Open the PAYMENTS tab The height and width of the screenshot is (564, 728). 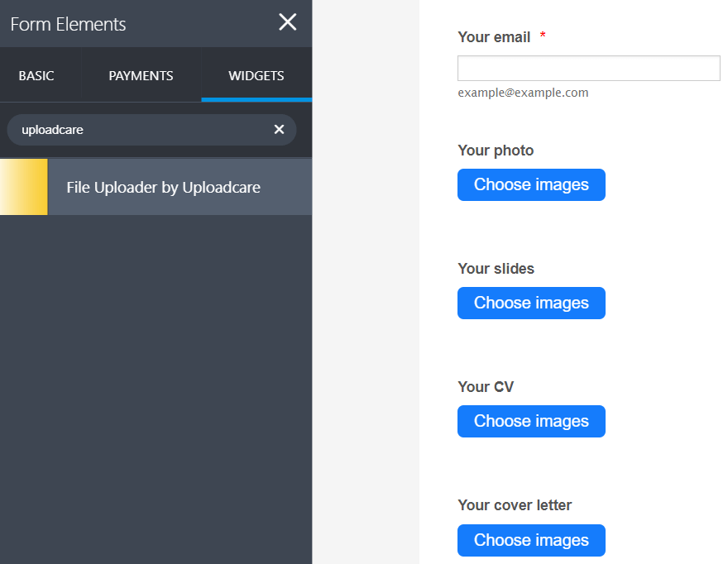(141, 74)
